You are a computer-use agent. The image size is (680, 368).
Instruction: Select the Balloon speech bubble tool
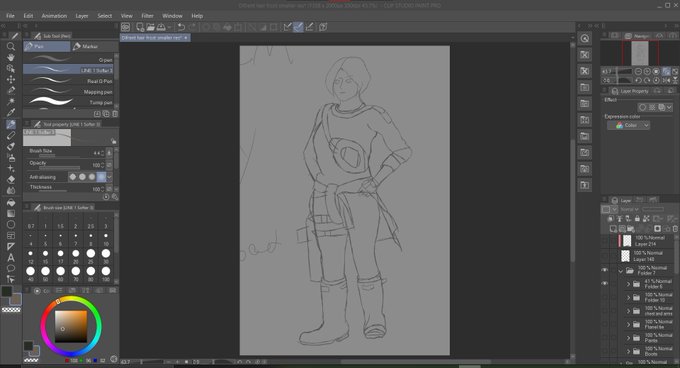tap(11, 268)
